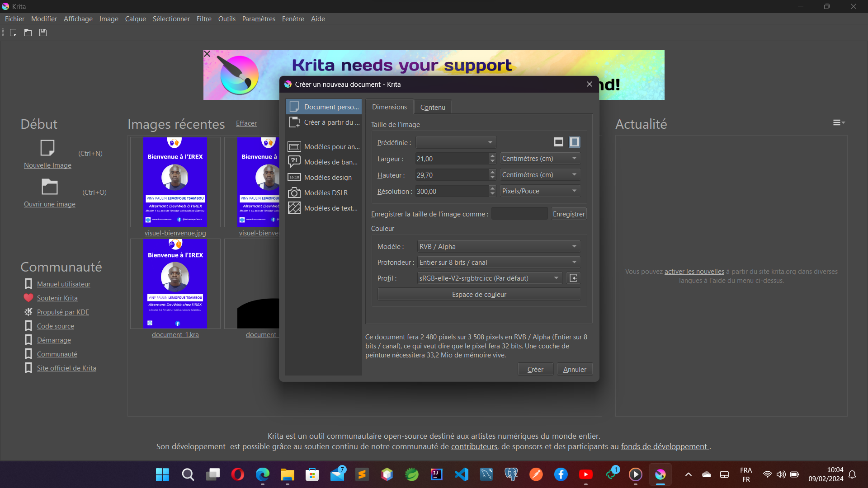Open the Affichage menu

coord(78,19)
